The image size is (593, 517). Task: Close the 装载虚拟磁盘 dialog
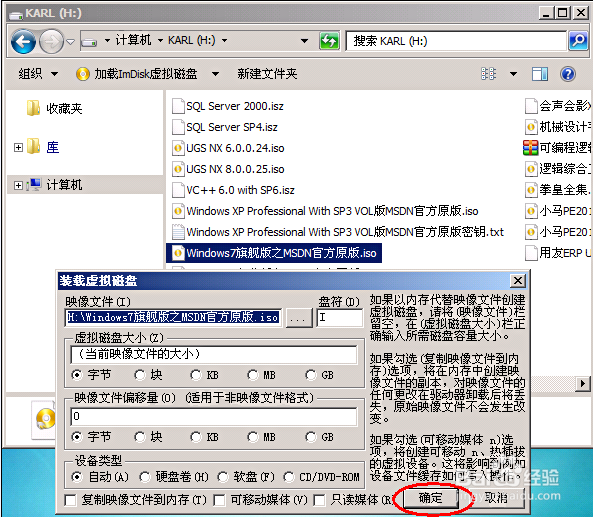[517, 281]
